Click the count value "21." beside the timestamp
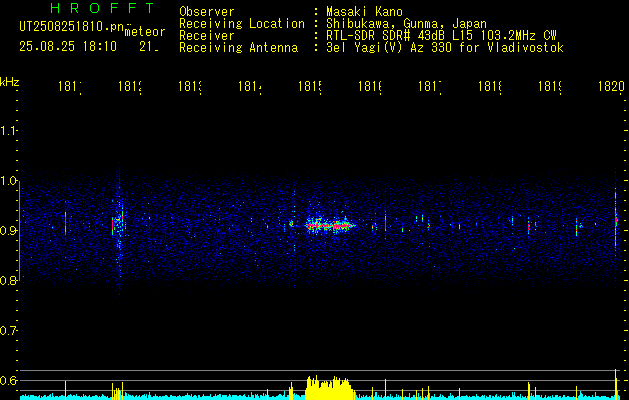The width and height of the screenshot is (629, 400). 149,47
